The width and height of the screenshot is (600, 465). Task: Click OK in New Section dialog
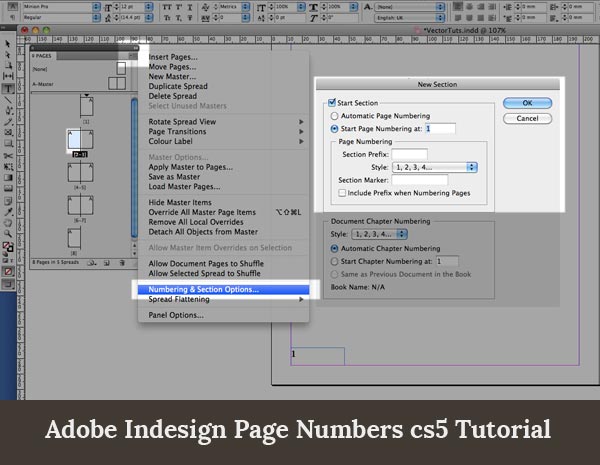click(527, 103)
